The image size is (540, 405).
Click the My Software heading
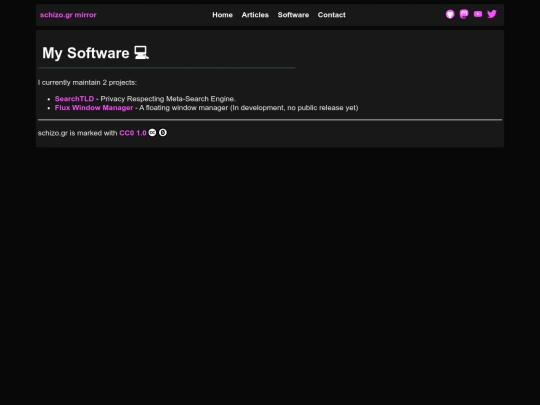[96, 53]
